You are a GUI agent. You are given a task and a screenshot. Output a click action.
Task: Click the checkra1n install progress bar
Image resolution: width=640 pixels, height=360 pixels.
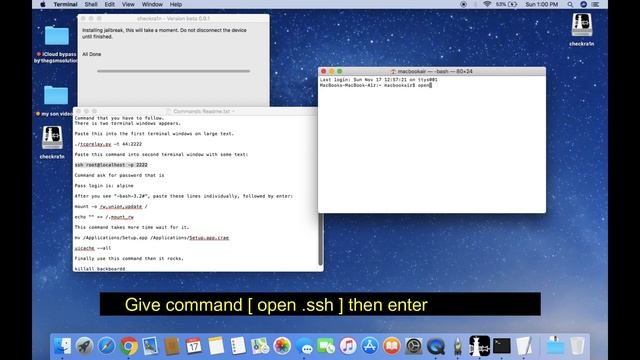[x=173, y=71]
